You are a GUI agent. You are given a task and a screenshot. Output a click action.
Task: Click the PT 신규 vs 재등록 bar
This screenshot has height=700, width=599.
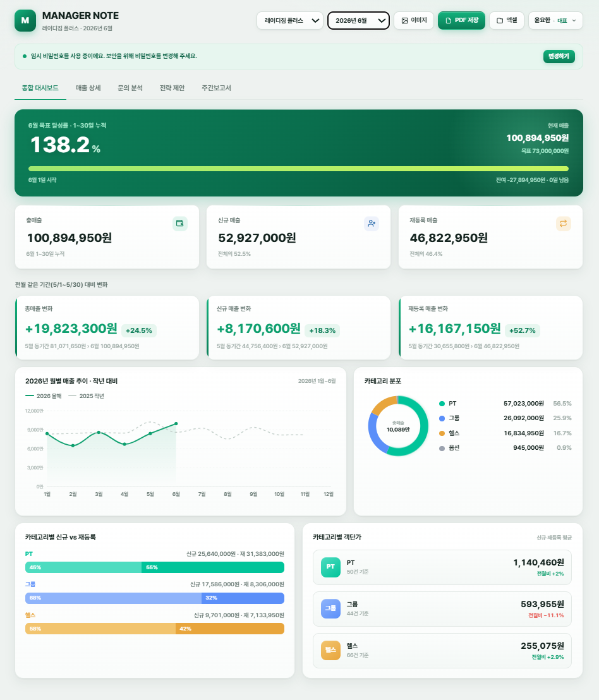pyautogui.click(x=154, y=567)
